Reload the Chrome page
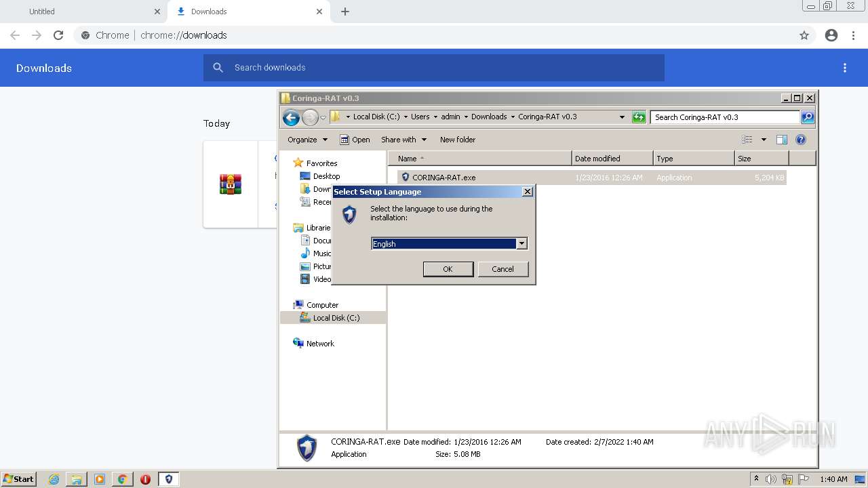Image resolution: width=868 pixels, height=488 pixels. pyautogui.click(x=58, y=35)
